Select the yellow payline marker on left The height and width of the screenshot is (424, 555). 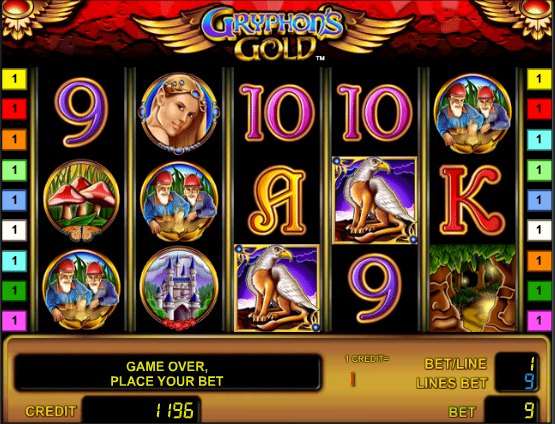[x=15, y=79]
